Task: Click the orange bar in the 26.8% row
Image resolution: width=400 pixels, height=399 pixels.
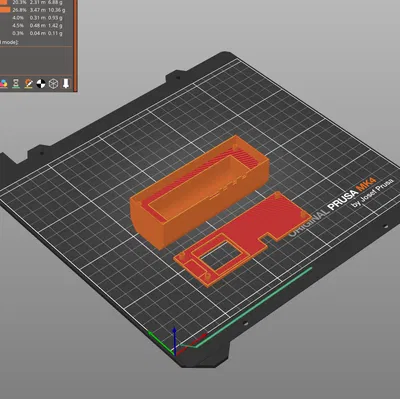Action: point(5,10)
